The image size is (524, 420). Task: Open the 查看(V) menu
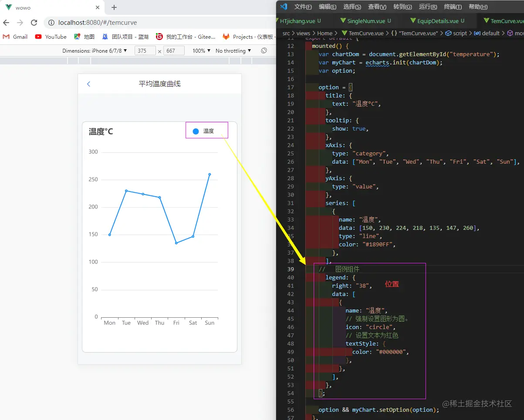click(x=377, y=7)
